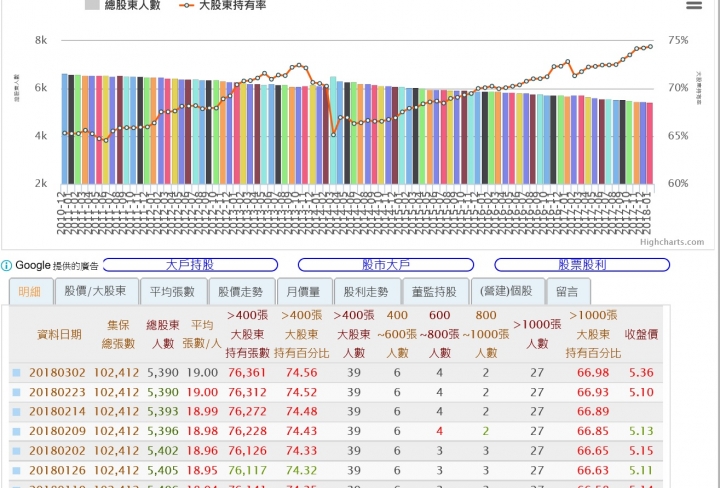Click the blue square icon in row 20180214
This screenshot has height=488, width=720.
coord(17,412)
